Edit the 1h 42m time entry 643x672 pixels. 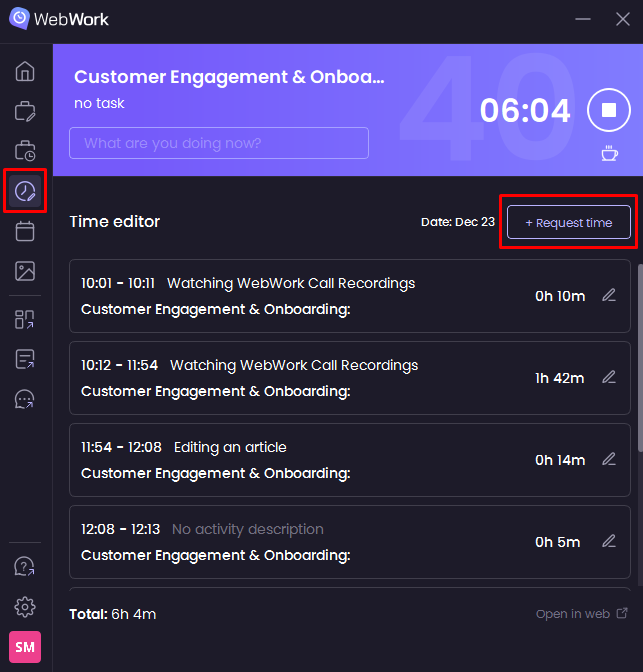pyautogui.click(x=609, y=378)
